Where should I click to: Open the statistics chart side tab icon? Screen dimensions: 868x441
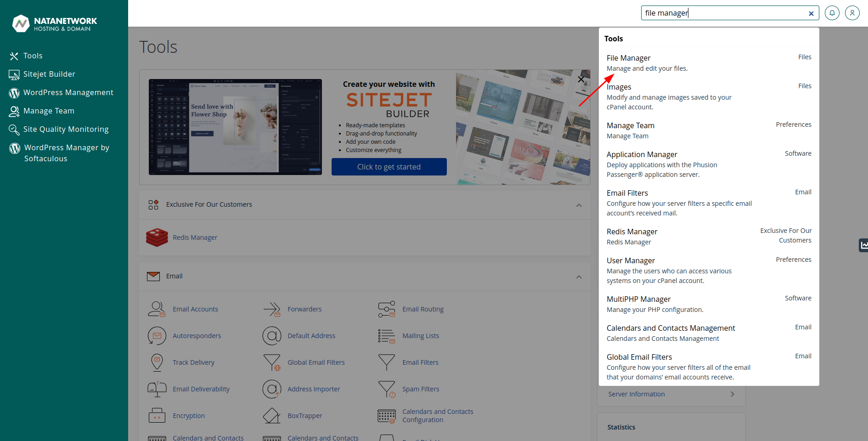(864, 245)
